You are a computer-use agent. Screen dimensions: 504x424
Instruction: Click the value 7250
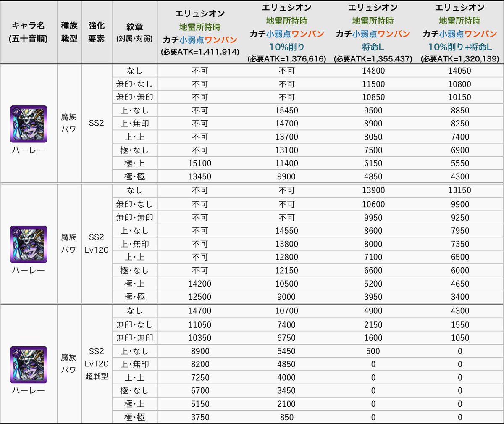(200, 377)
